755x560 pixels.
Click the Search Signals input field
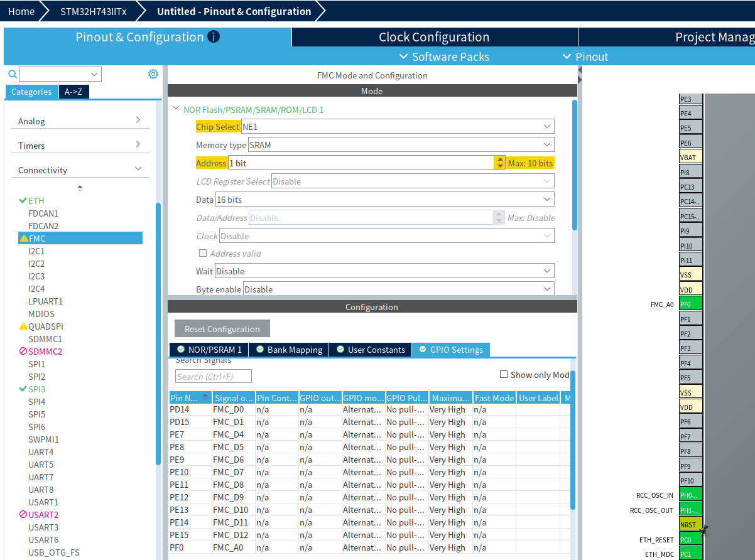click(214, 376)
